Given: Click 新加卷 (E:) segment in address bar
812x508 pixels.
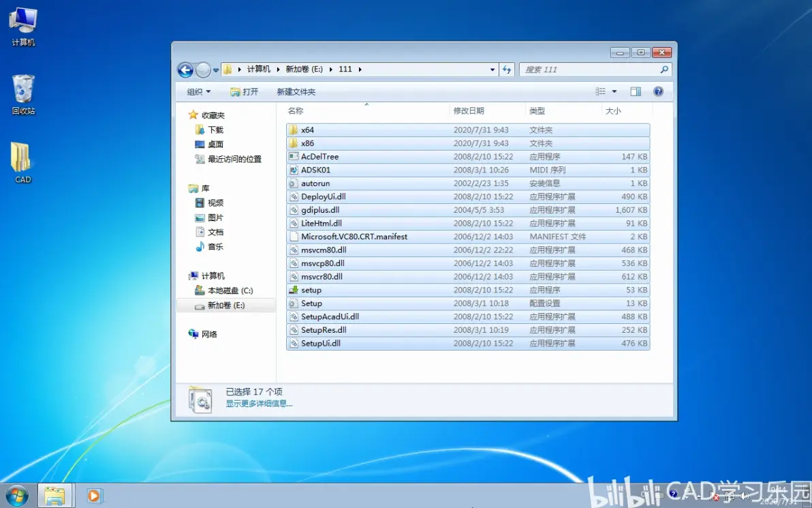Looking at the screenshot, I should (304, 69).
